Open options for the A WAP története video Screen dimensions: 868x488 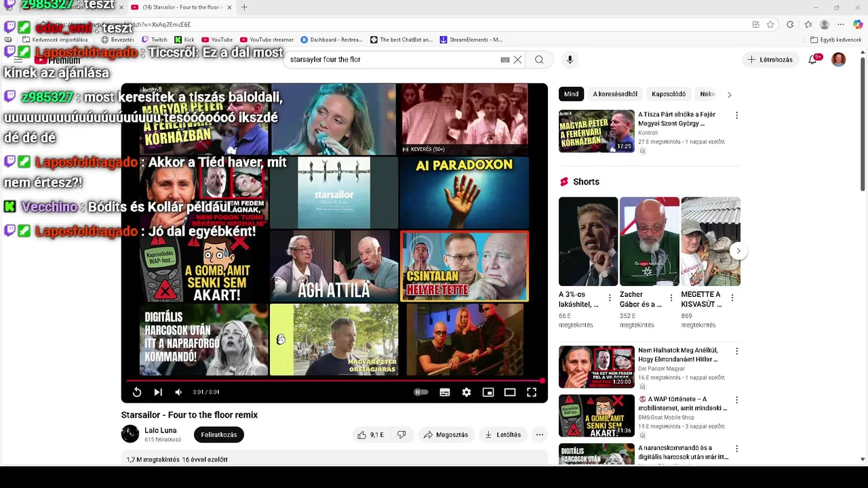[x=736, y=400]
